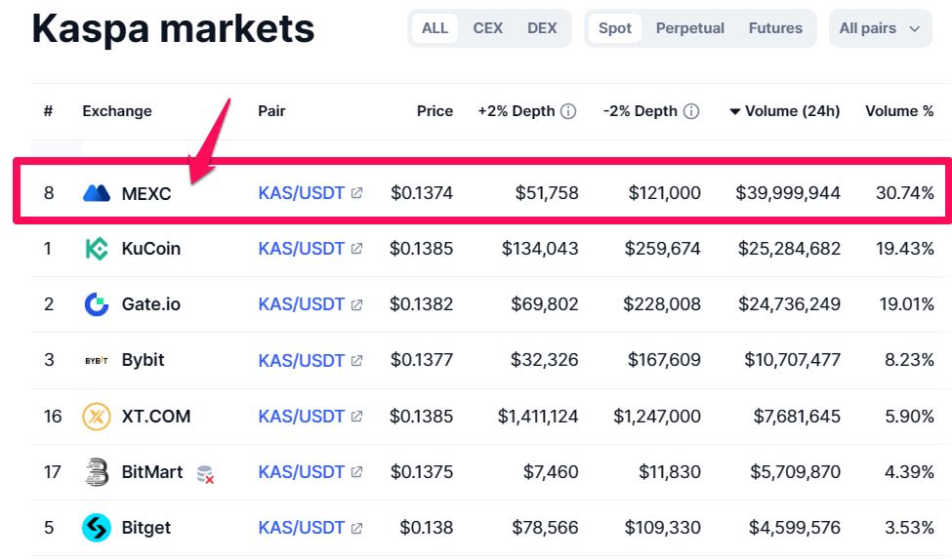Switch filter to DEX exchanges

[x=542, y=28]
